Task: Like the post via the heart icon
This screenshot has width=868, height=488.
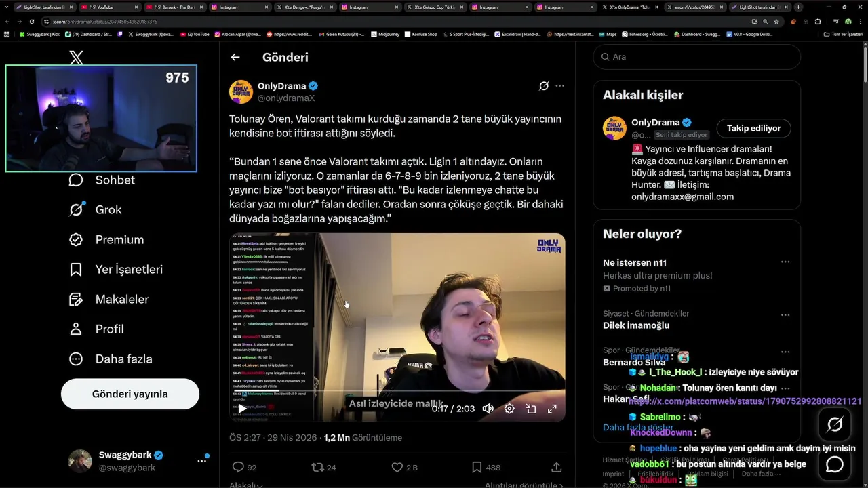Action: pos(397,467)
